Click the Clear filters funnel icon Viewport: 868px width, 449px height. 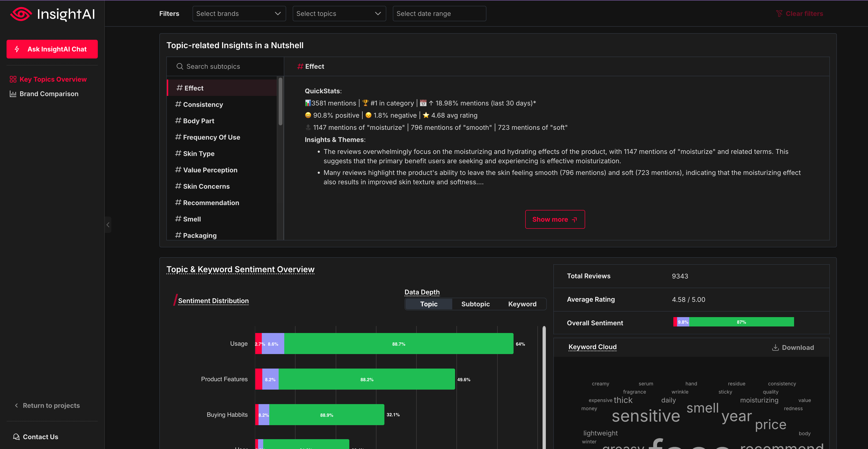pyautogui.click(x=779, y=13)
